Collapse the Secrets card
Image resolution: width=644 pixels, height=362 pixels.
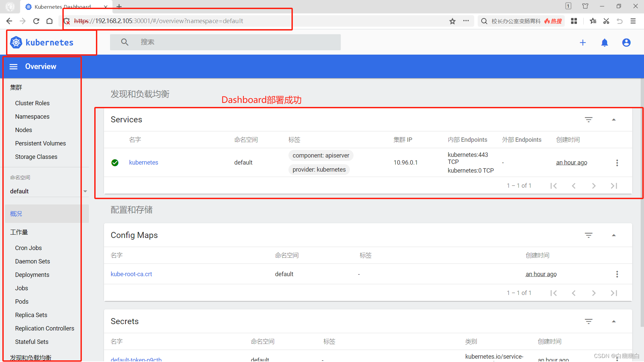click(x=614, y=321)
